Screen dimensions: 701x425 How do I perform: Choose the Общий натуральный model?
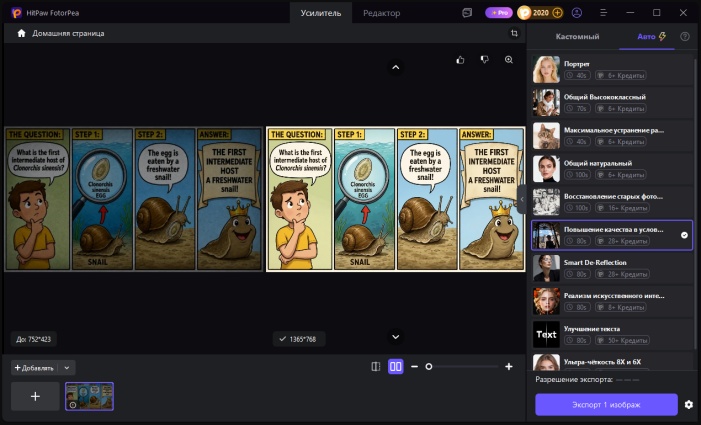point(612,169)
